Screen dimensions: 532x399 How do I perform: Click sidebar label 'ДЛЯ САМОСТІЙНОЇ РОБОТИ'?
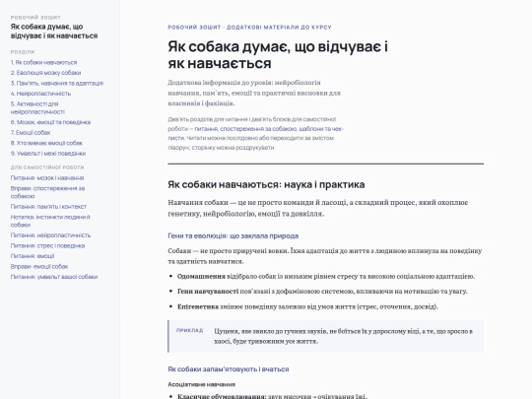[47, 167]
